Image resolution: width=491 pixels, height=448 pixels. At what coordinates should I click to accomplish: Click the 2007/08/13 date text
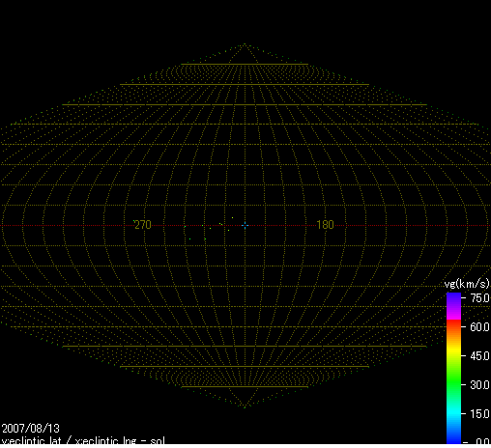pyautogui.click(x=31, y=429)
